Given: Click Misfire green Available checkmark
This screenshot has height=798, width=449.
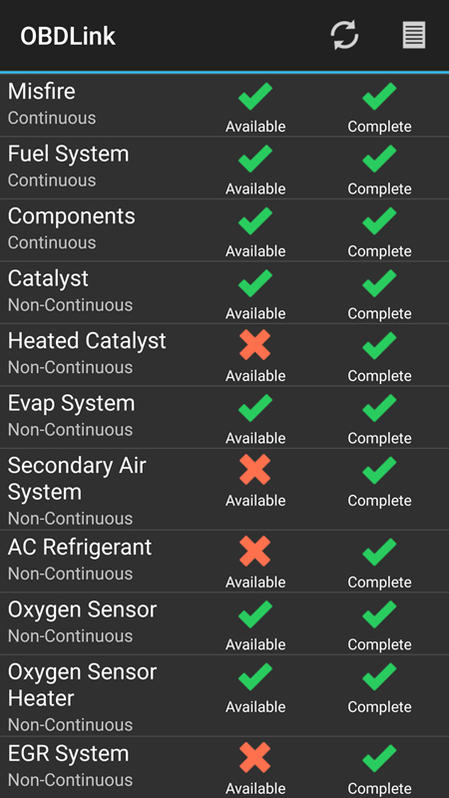Looking at the screenshot, I should click(x=255, y=96).
